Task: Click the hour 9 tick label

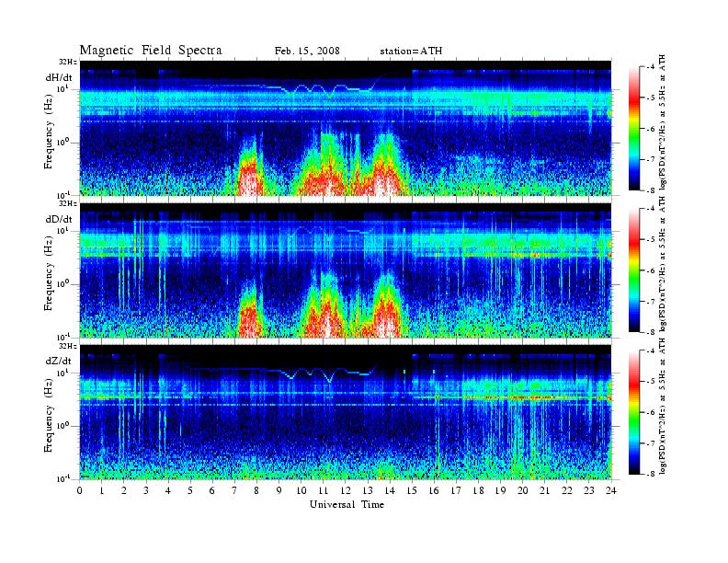Action: point(279,491)
